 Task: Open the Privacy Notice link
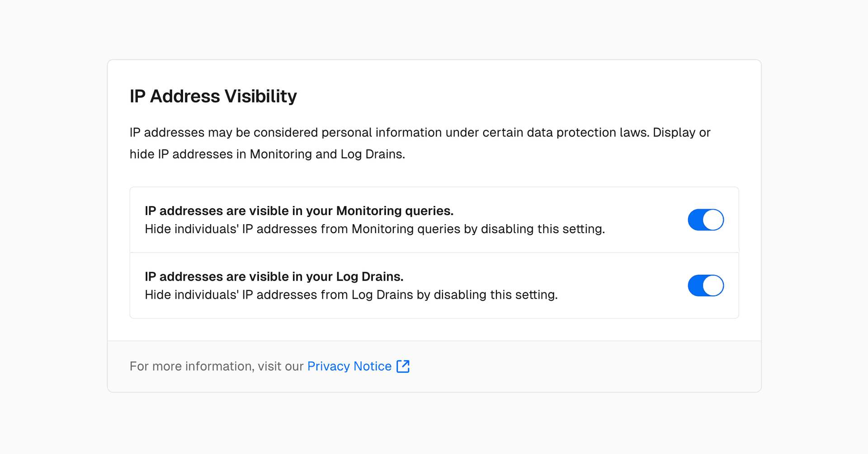tap(349, 366)
